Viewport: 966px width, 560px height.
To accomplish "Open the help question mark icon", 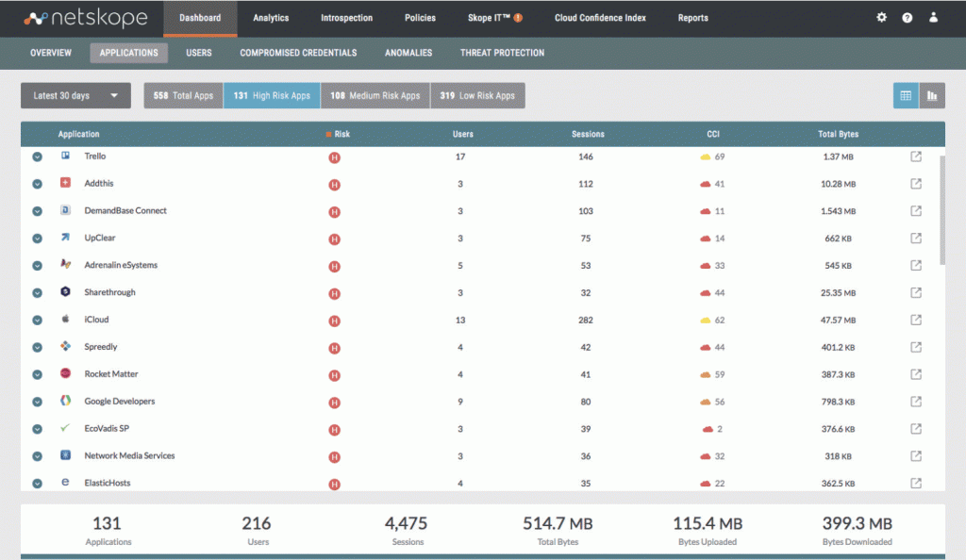I will pyautogui.click(x=907, y=18).
